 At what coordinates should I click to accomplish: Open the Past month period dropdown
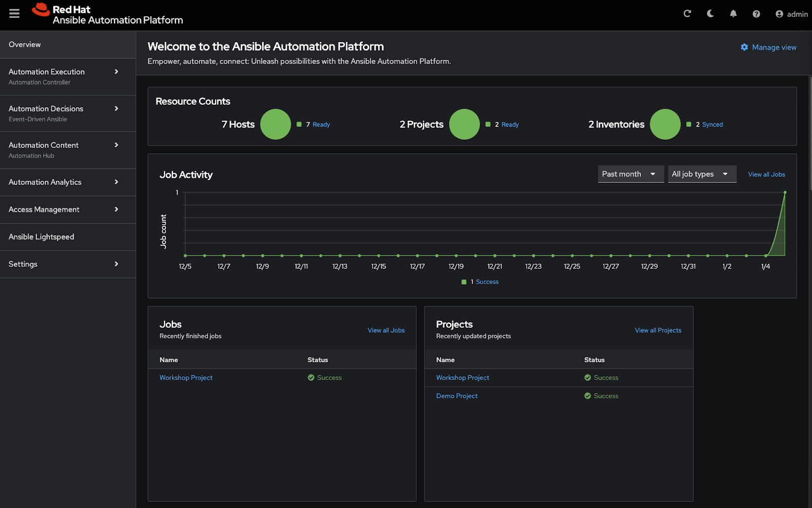pos(631,174)
